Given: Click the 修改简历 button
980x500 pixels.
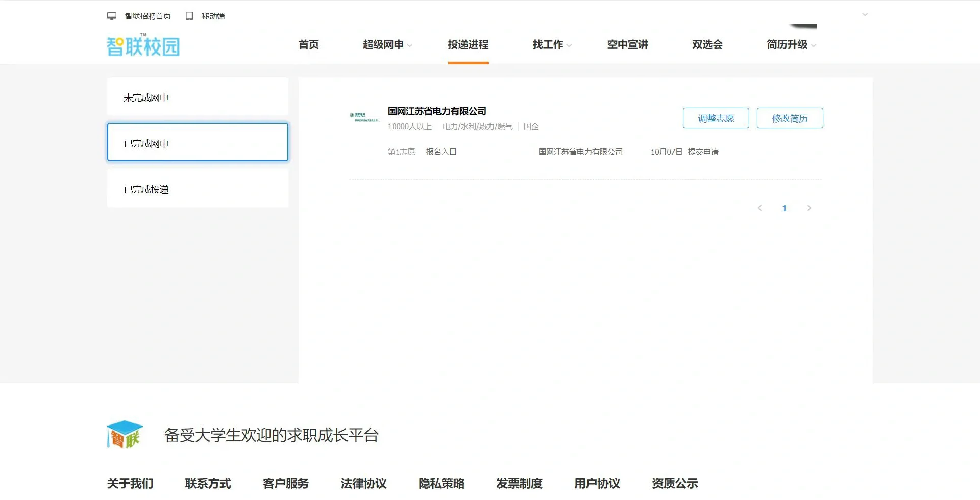Looking at the screenshot, I should [790, 118].
